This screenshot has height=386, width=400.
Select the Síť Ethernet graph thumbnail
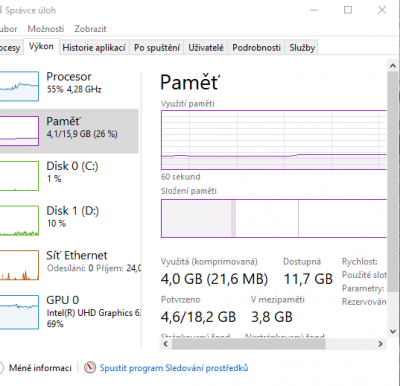point(19,265)
